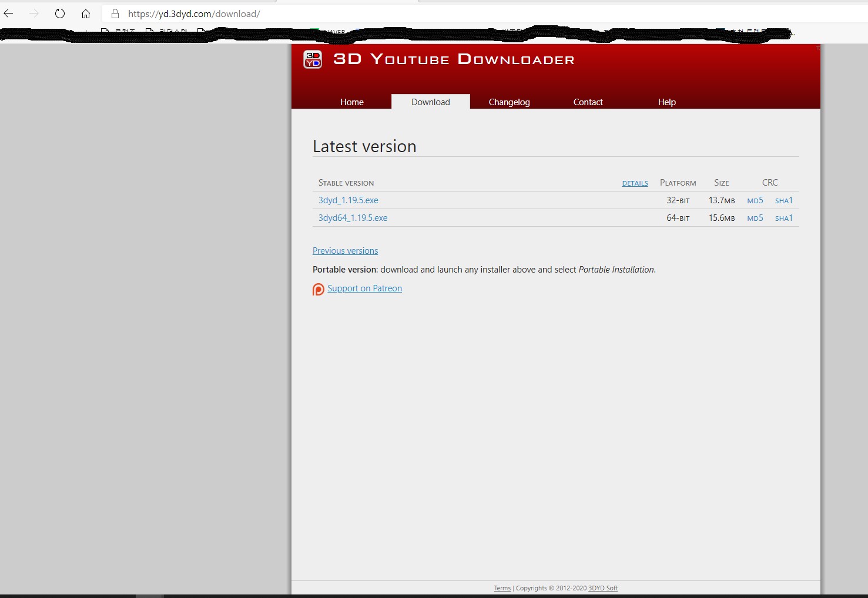The width and height of the screenshot is (868, 598).
Task: Open the Contact tab
Action: (x=588, y=102)
